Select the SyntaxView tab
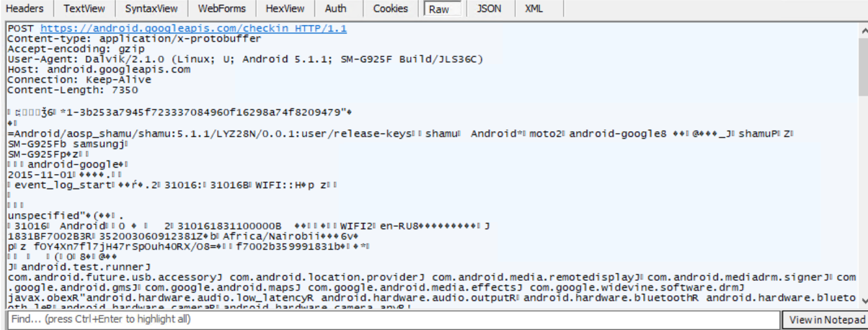Screen dimensions: 868x330 (151, 9)
